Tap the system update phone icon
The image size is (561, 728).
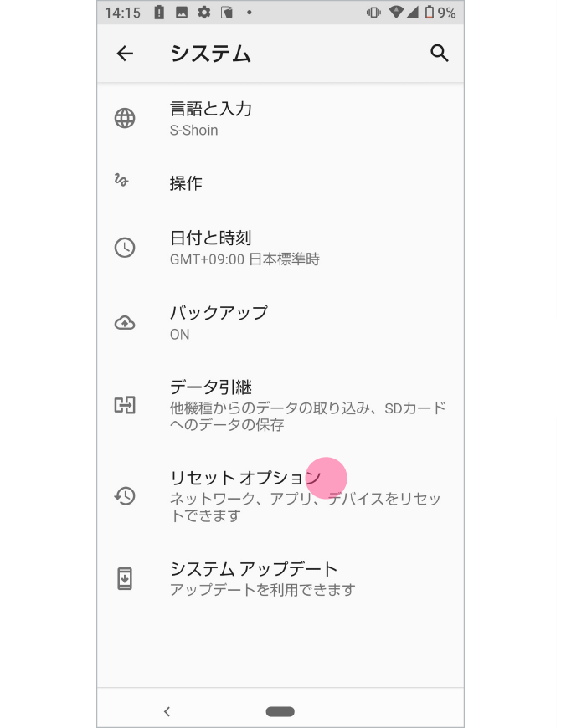point(124,578)
